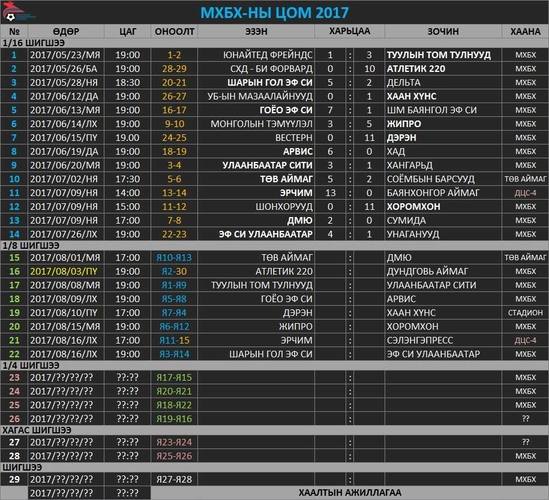549x500 pixels.
Task: Select the ӨДӨР column header
Action: click(x=66, y=31)
